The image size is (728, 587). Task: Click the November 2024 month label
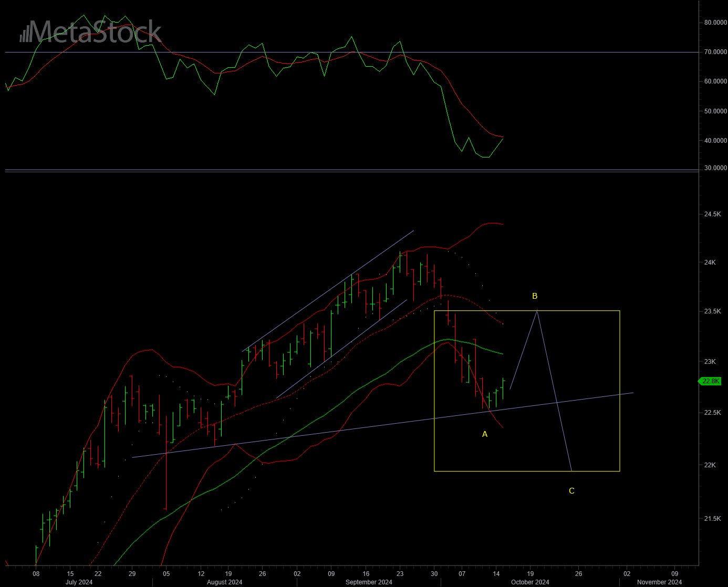pyautogui.click(x=659, y=582)
